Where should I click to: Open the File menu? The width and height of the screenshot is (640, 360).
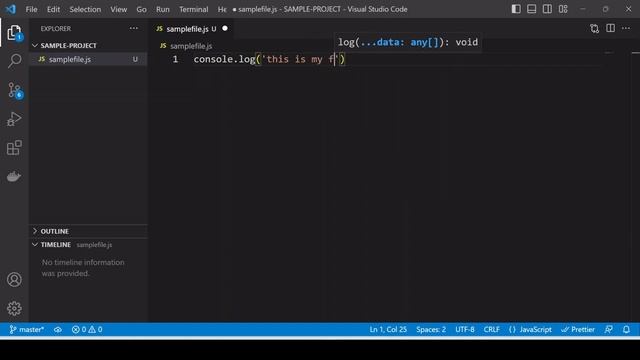coord(31,9)
